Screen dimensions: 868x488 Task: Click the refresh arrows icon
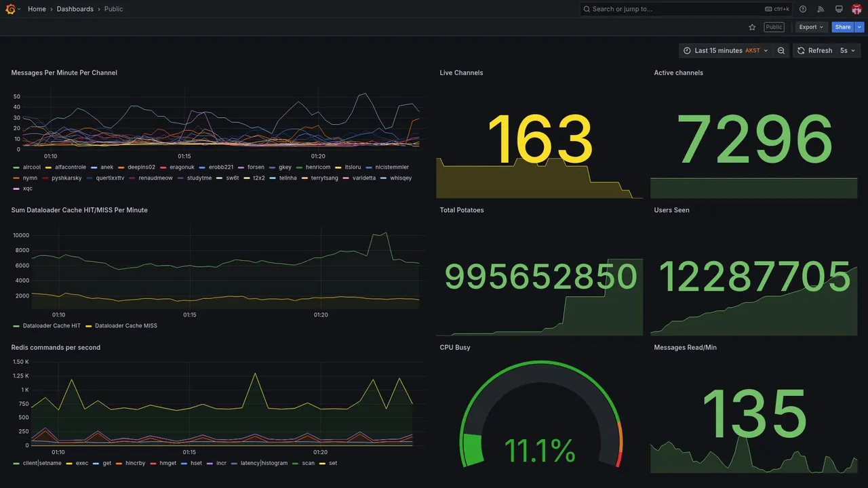tap(801, 50)
